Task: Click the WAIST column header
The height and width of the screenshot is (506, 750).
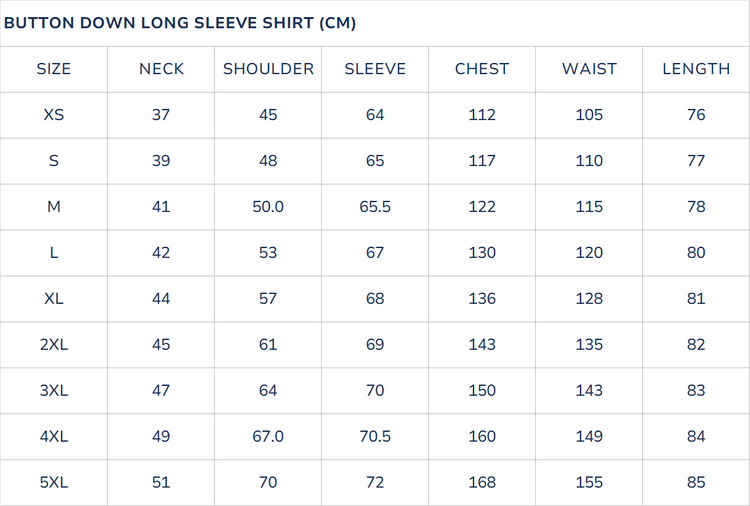Action: [x=589, y=69]
